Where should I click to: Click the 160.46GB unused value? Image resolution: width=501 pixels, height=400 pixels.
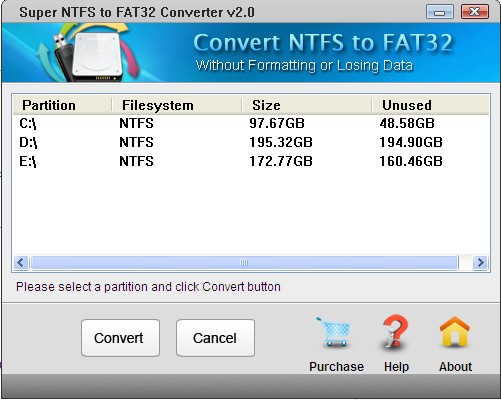click(411, 162)
